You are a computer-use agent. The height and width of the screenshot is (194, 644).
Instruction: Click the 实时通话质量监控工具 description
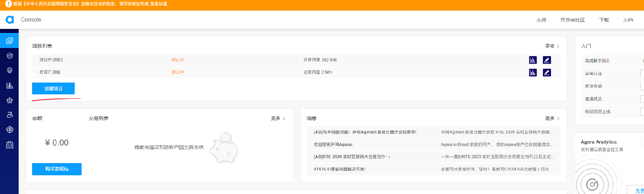tap(602, 150)
